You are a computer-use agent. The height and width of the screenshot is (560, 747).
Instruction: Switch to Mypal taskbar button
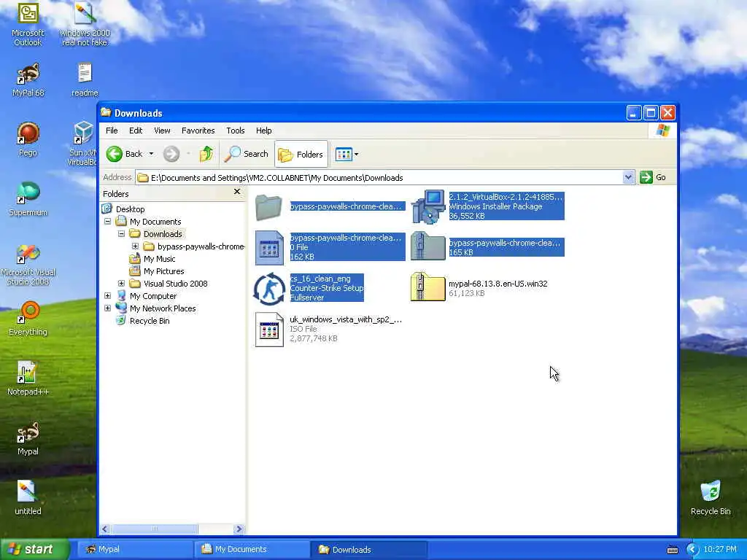134,549
